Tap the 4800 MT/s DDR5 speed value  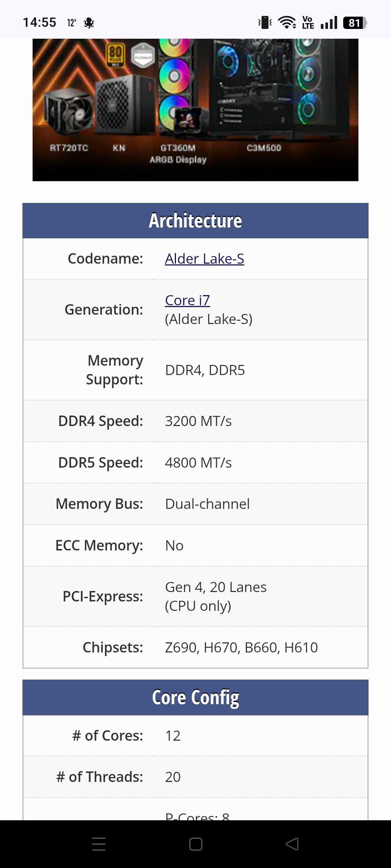point(198,463)
